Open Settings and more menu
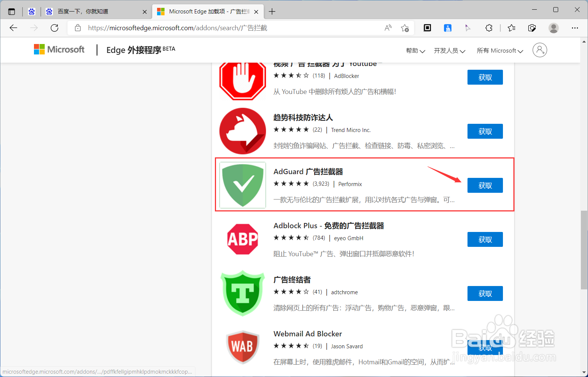 575,28
